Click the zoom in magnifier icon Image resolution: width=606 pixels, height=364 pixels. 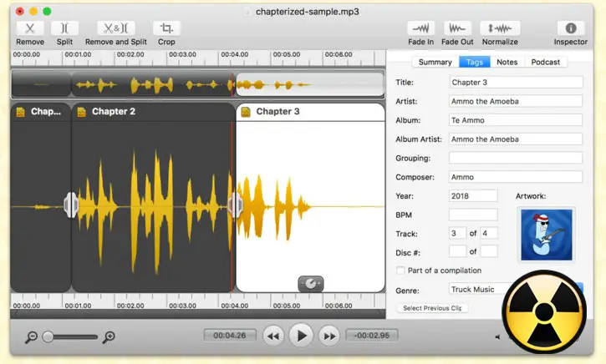point(109,337)
